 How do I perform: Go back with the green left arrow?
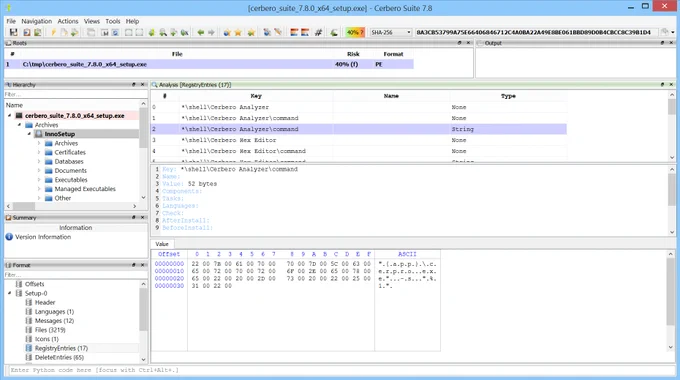point(200,32)
